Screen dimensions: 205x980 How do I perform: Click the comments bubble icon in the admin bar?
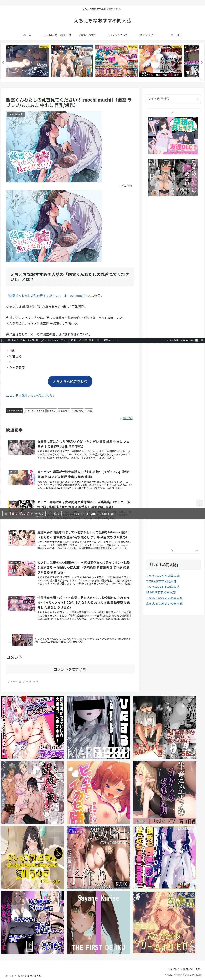pyautogui.click(x=63, y=340)
